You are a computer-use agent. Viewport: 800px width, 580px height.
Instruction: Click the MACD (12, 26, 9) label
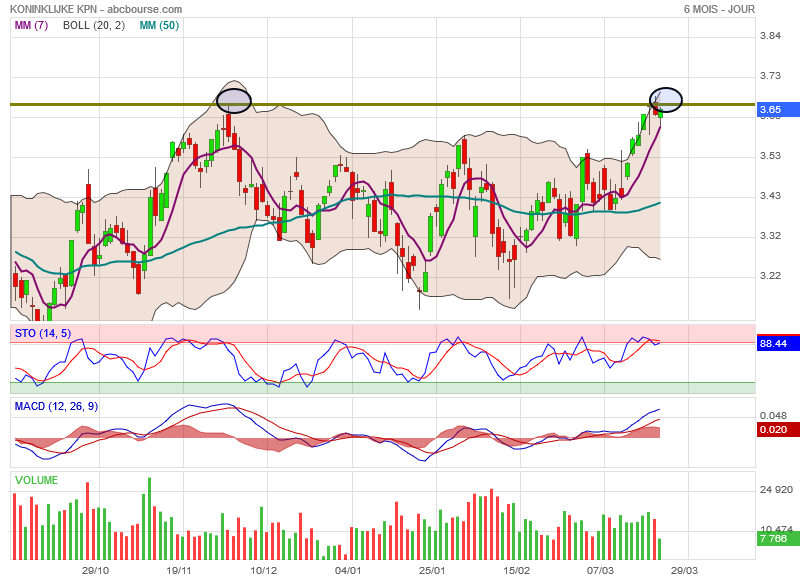56,406
